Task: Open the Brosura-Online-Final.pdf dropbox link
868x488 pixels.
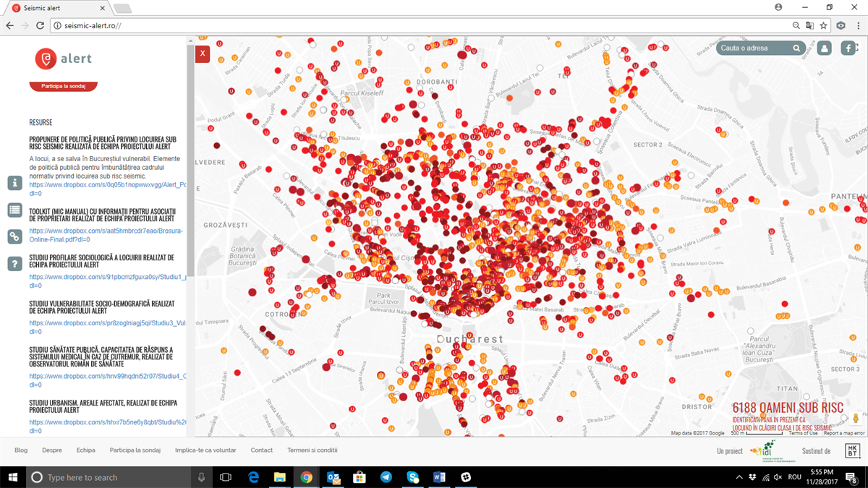Action: [x=106, y=235]
